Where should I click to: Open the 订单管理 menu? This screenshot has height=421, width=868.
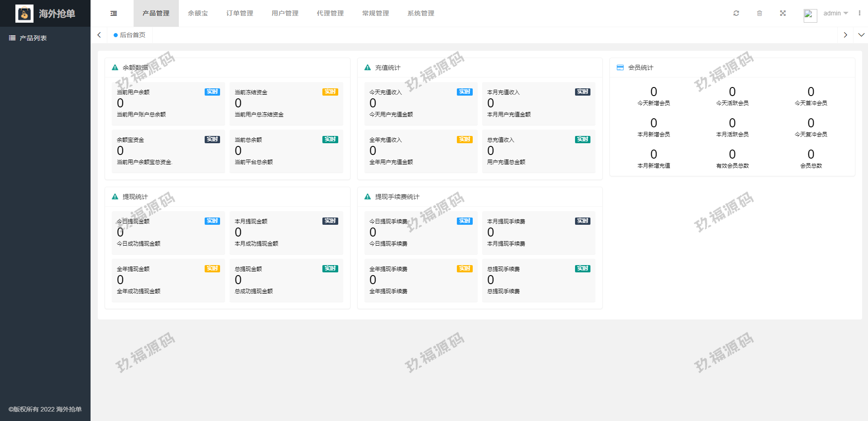tap(240, 13)
